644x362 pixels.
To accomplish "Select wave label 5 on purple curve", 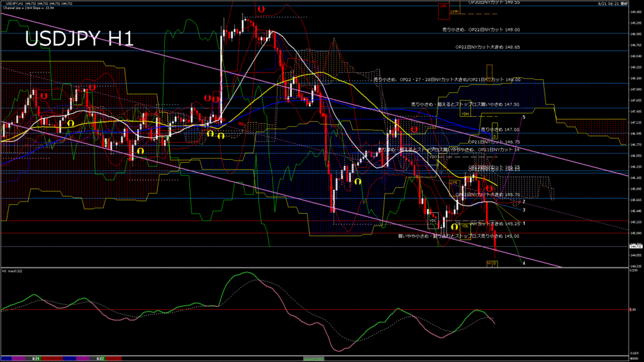I will pos(524,118).
